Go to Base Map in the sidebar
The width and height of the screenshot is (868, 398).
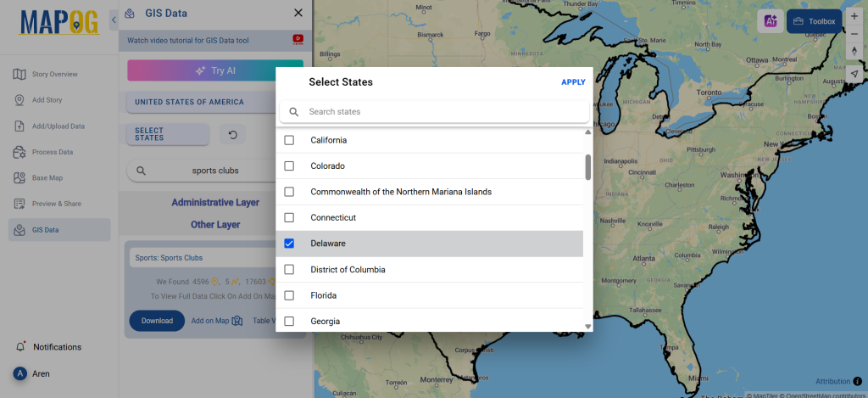tap(47, 178)
